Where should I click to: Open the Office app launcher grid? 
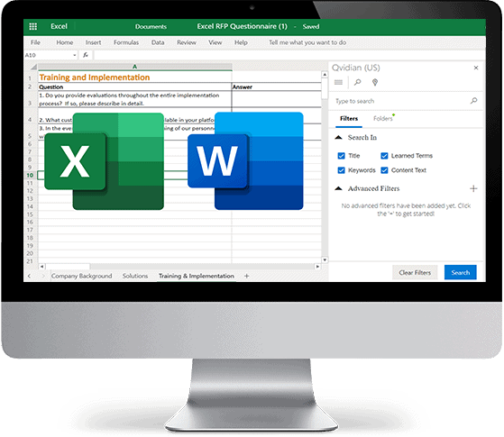pyautogui.click(x=32, y=26)
